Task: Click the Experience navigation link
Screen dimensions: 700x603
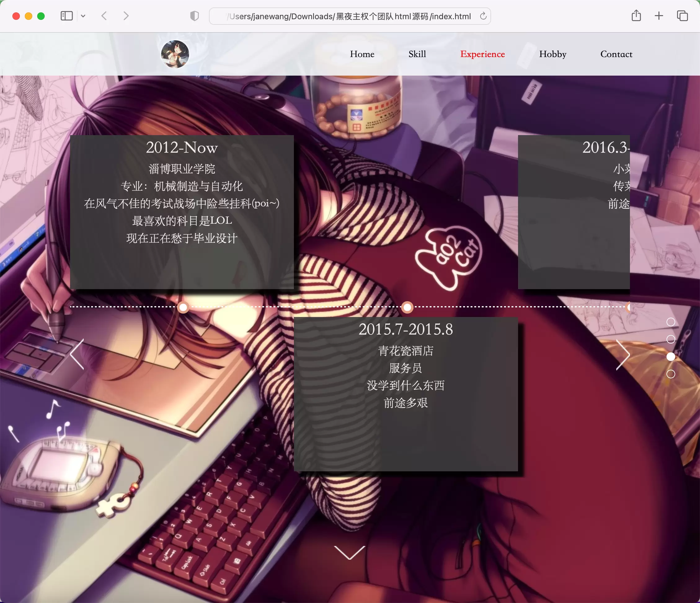Action: pos(482,54)
